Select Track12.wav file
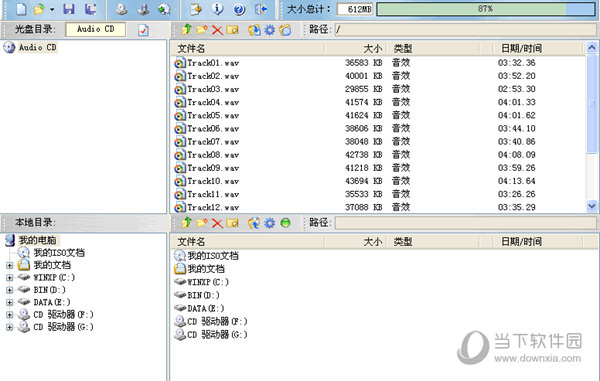 tap(213, 207)
